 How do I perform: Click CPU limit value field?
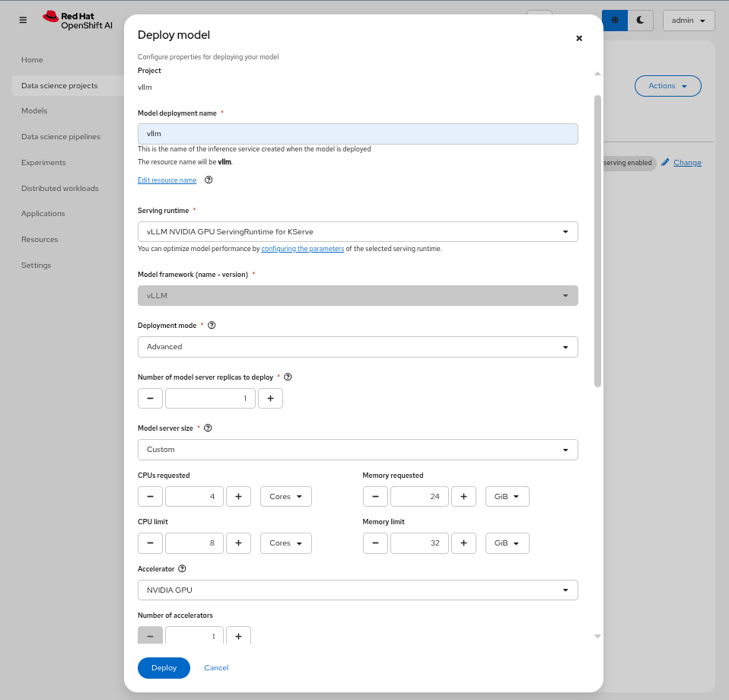pyautogui.click(x=194, y=543)
